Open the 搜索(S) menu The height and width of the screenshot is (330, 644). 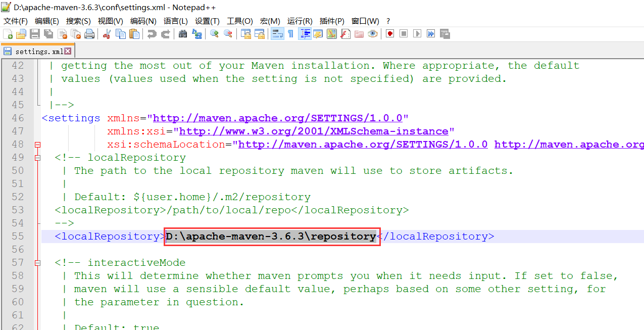[x=78, y=21]
